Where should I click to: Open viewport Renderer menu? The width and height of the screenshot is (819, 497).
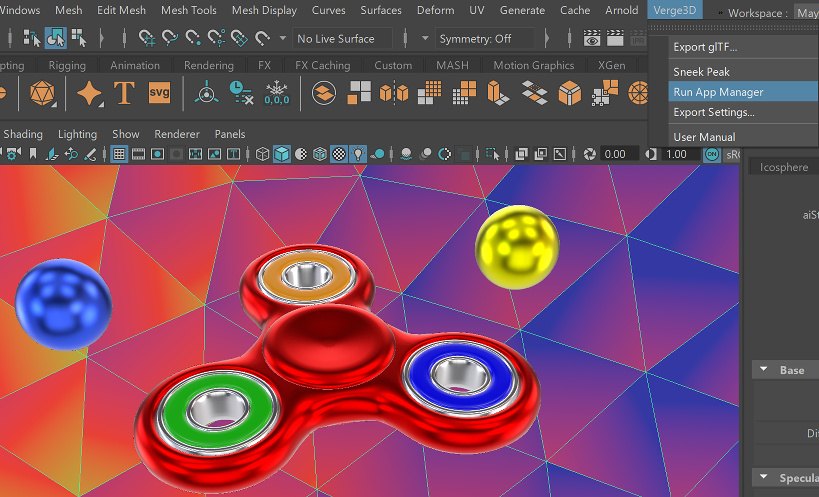tap(177, 134)
